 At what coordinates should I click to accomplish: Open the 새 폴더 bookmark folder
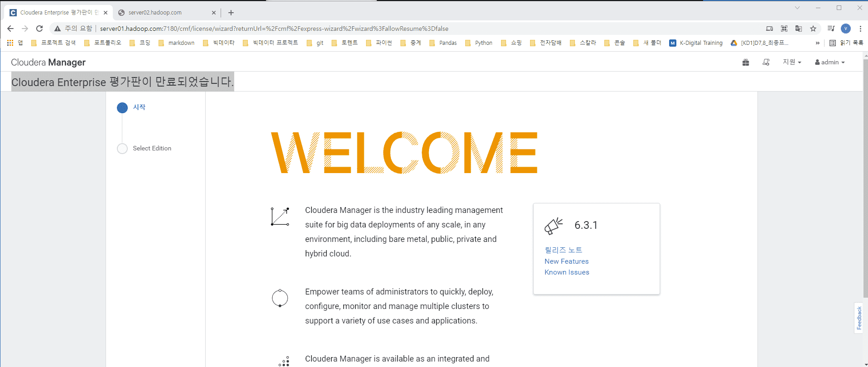pos(647,43)
